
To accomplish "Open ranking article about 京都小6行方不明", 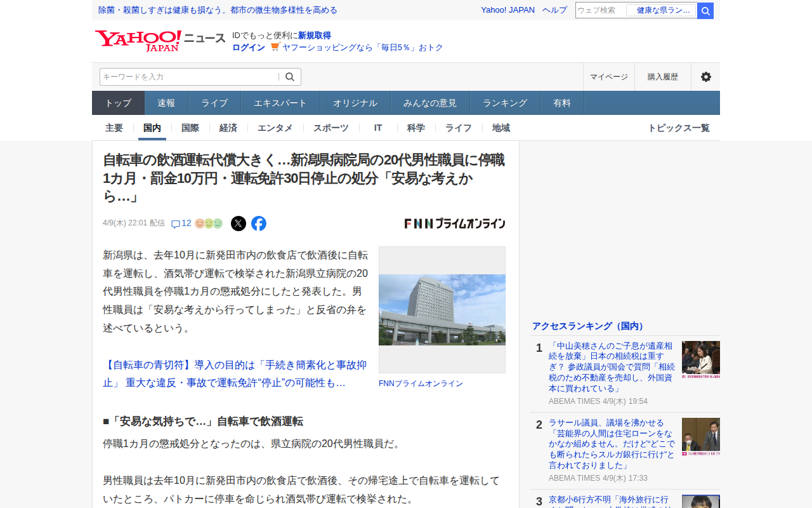I will 613,502.
